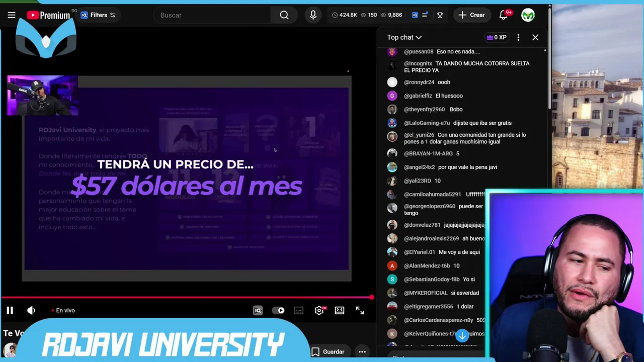This screenshot has width=644, height=362.
Task: Click the subtitles button in player
Action: tap(299, 310)
